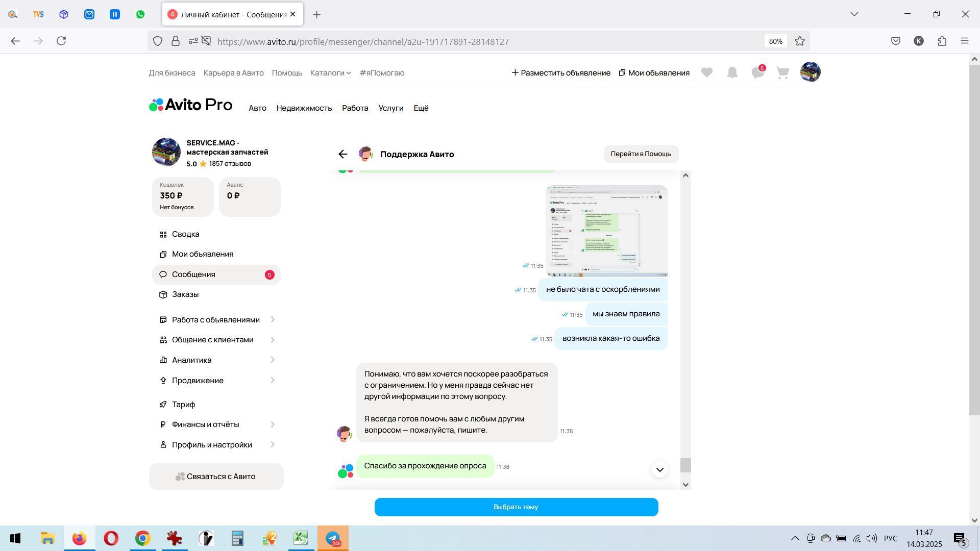980x551 pixels.
Task: List all tabs dropdown arrow
Action: click(x=854, y=14)
